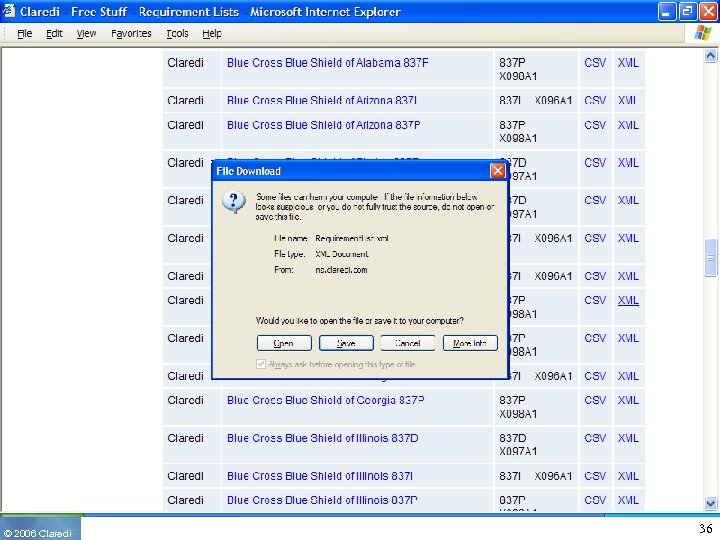The height and width of the screenshot is (540, 720).
Task: Restore down the Internet Explorer window
Action: click(x=687, y=11)
